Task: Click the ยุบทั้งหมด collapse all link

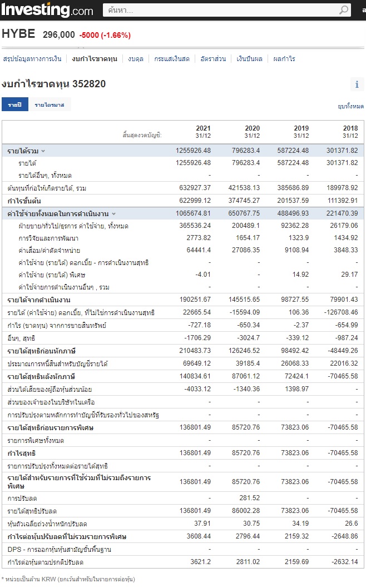Action: [x=350, y=107]
